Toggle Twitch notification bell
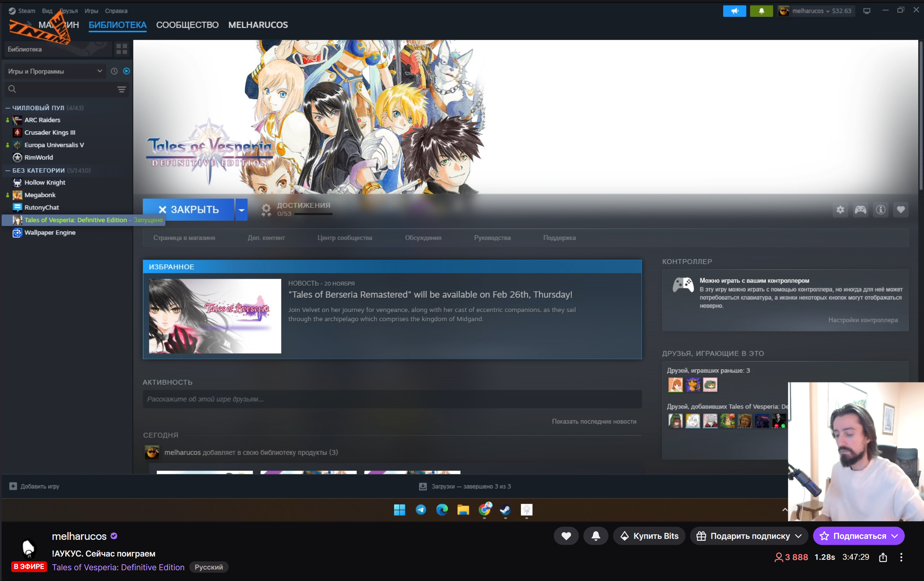924x581 pixels. pos(595,536)
